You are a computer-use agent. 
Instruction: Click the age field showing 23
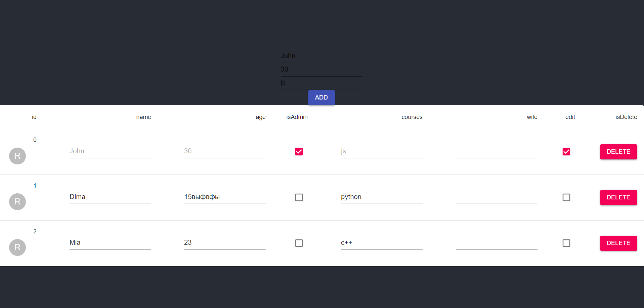224,242
